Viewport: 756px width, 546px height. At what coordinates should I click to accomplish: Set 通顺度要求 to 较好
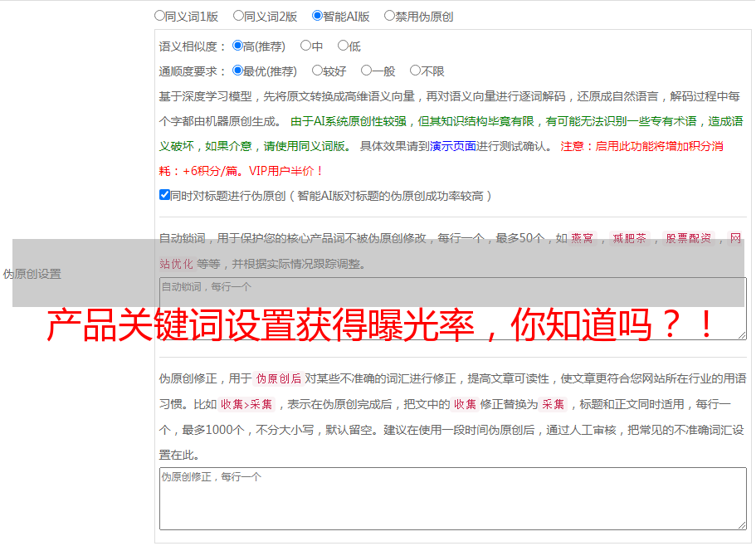317,71
